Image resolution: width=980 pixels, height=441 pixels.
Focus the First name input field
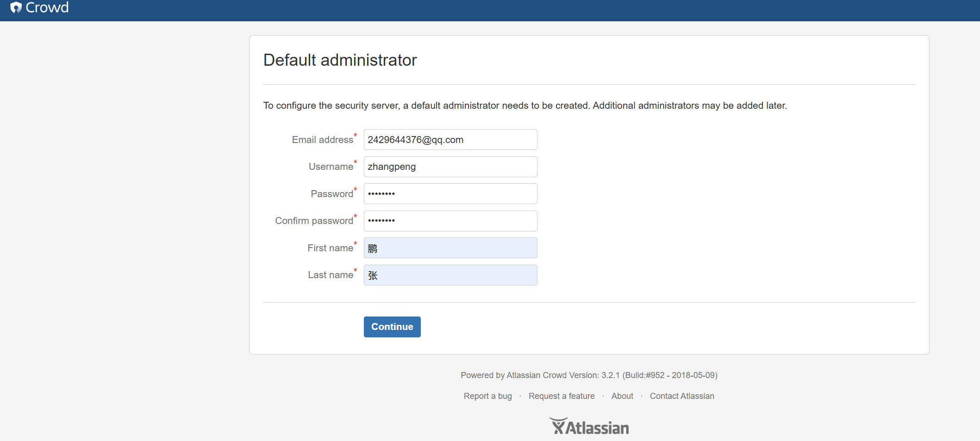tap(450, 248)
